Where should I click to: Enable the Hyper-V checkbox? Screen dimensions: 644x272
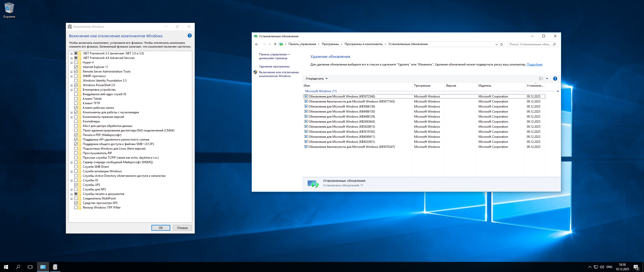[x=76, y=62]
